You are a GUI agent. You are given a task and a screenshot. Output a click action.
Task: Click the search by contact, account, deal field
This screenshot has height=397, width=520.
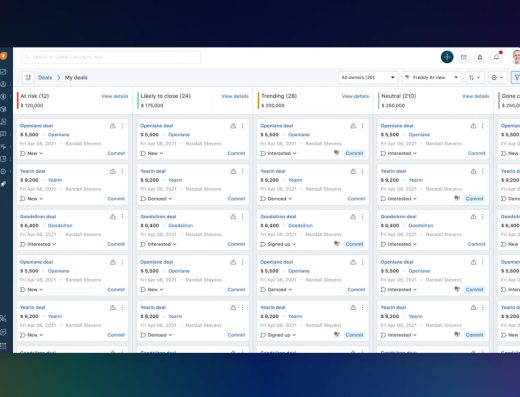click(111, 57)
